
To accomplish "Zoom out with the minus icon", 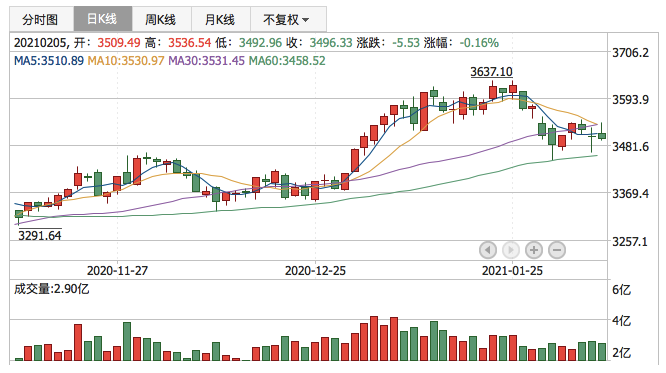I will (557, 250).
